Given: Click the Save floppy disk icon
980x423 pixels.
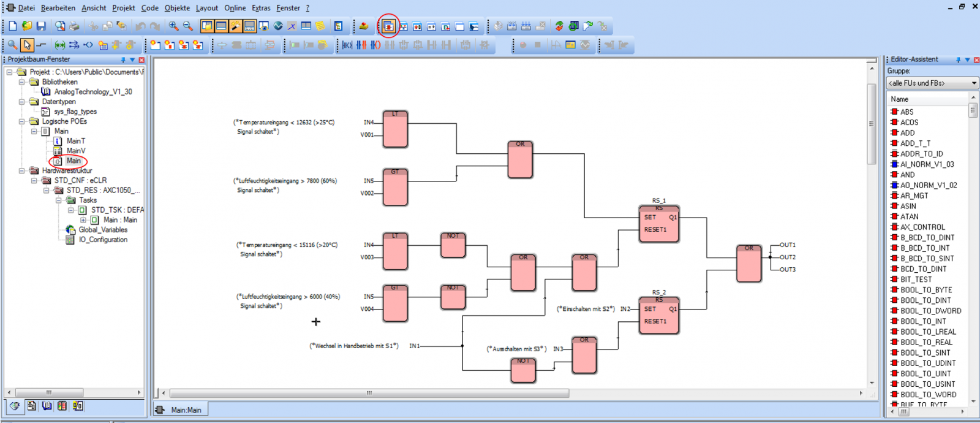Looking at the screenshot, I should (41, 26).
